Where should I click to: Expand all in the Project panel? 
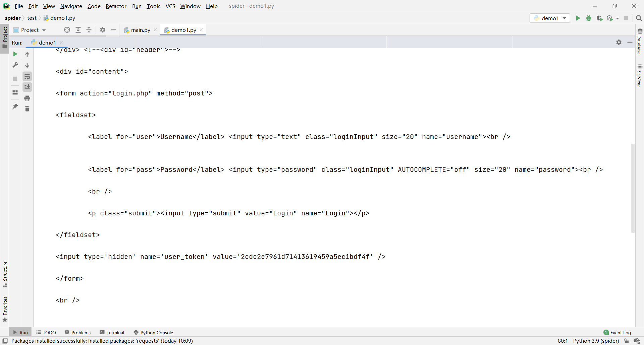78,30
